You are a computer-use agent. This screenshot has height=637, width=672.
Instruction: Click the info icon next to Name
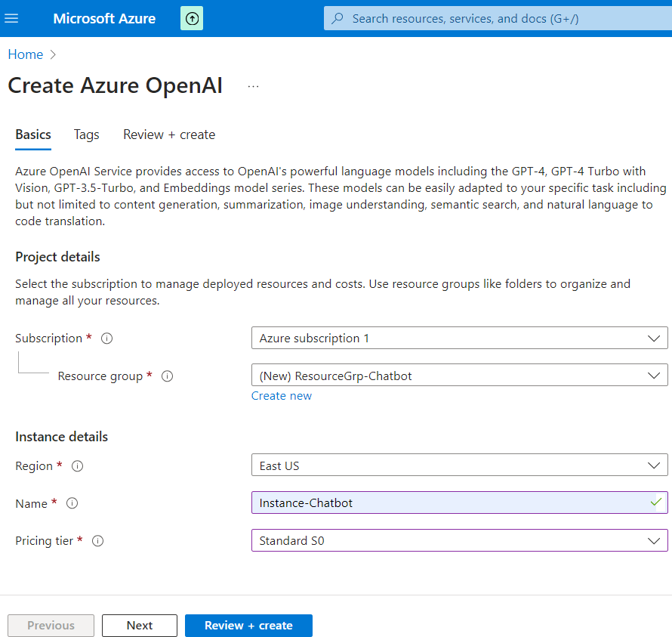click(71, 503)
